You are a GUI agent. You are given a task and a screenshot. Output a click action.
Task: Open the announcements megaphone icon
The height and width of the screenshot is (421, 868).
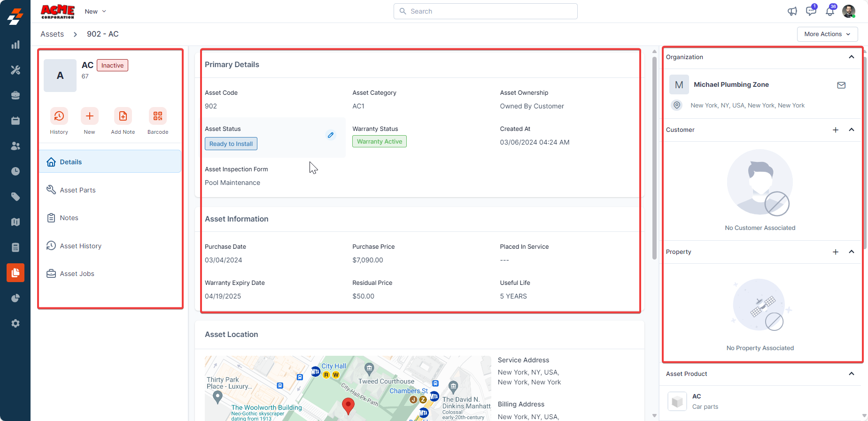(792, 11)
